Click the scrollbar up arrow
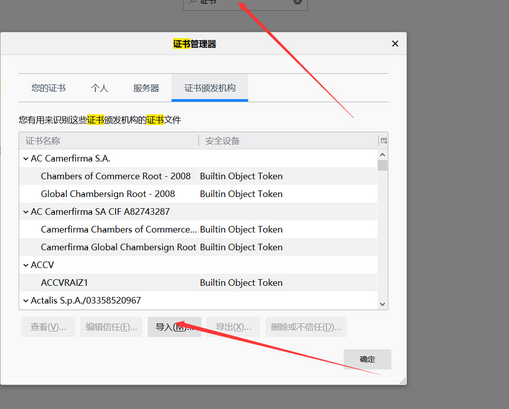The height and width of the screenshot is (409, 509). [382, 155]
